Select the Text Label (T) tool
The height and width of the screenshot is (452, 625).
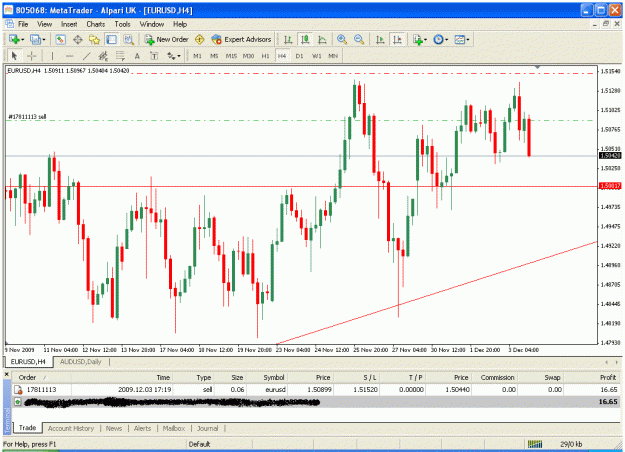tap(154, 56)
